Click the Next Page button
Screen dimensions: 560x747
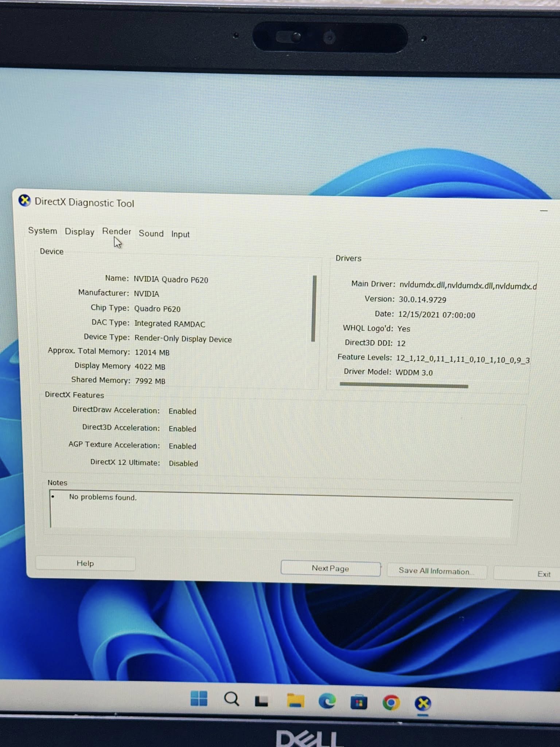click(x=330, y=568)
